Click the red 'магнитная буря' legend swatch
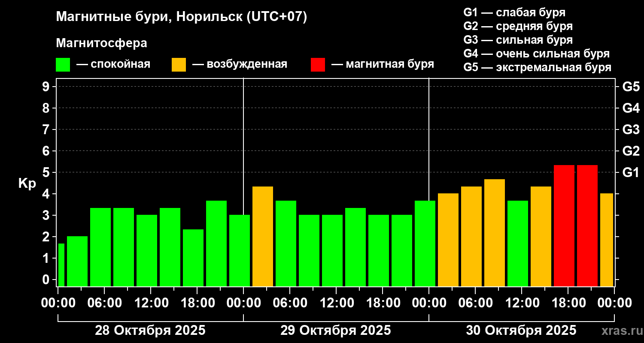The height and width of the screenshot is (343, 644). (318, 65)
